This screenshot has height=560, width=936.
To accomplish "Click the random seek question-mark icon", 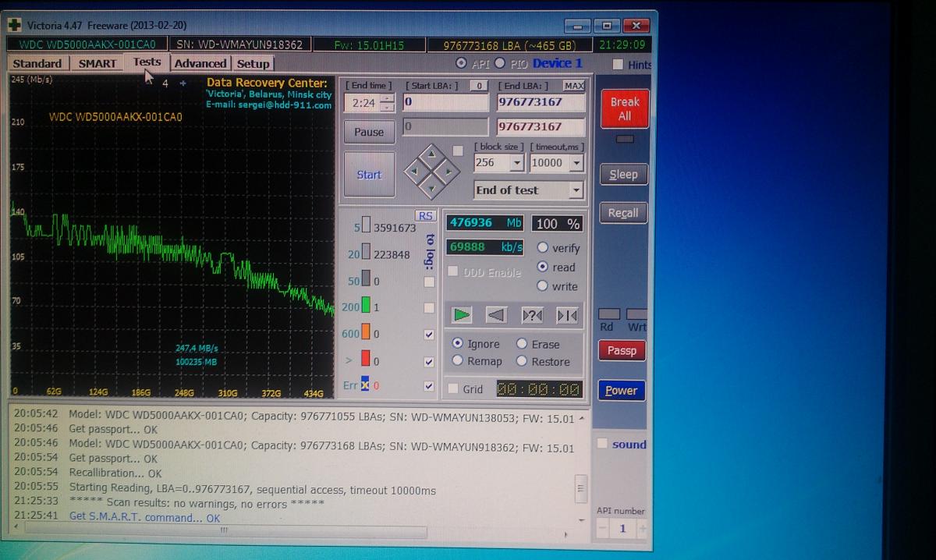I will point(532,315).
